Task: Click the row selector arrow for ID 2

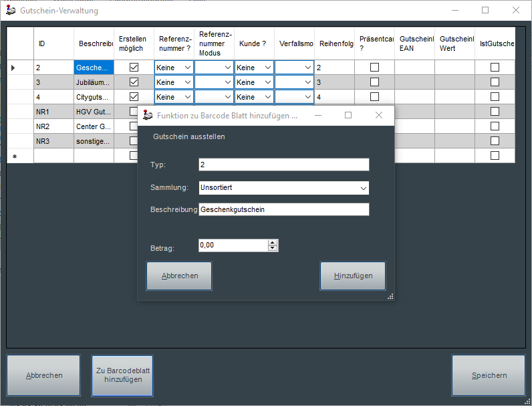Action: [x=13, y=68]
